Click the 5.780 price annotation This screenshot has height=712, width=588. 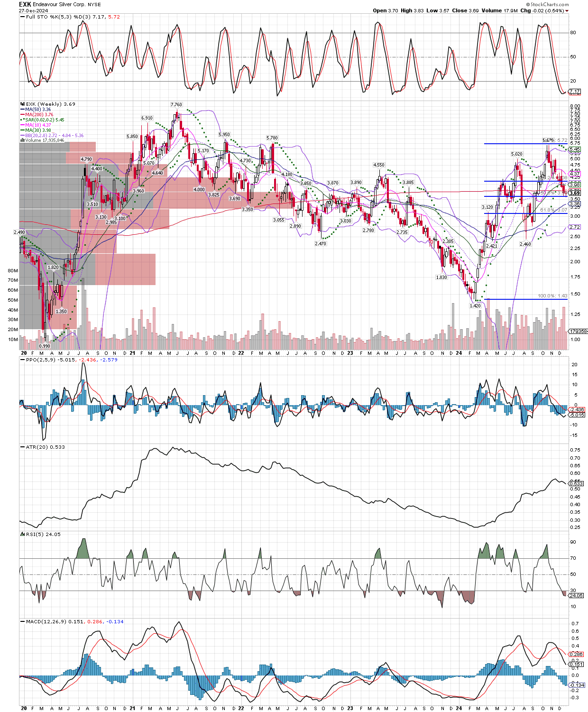(272, 138)
